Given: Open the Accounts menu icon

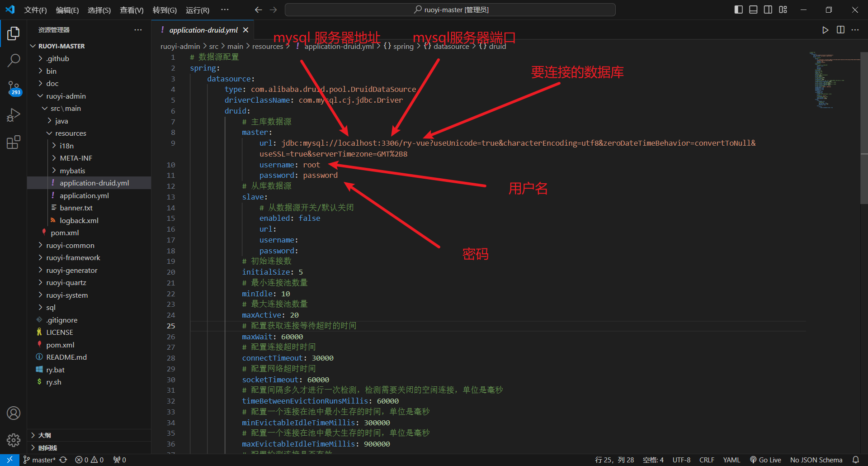Looking at the screenshot, I should tap(14, 413).
